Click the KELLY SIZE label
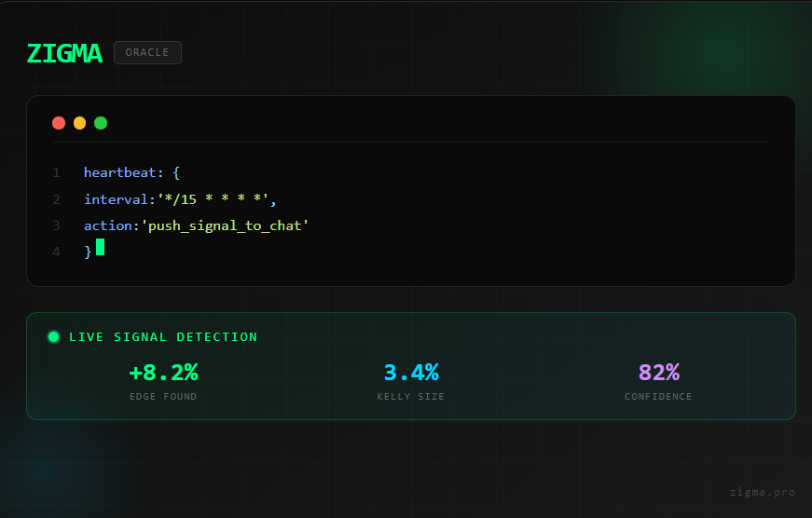 click(410, 397)
